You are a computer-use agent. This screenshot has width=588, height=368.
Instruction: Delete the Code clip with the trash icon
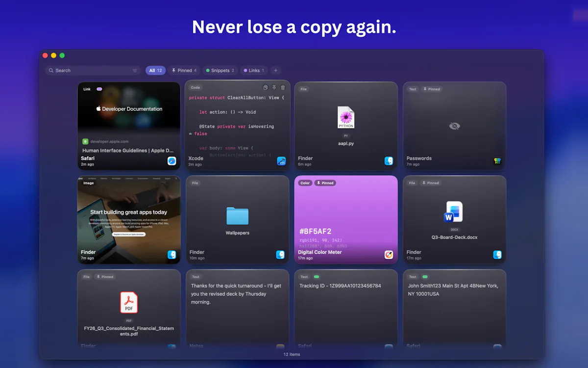click(x=283, y=88)
